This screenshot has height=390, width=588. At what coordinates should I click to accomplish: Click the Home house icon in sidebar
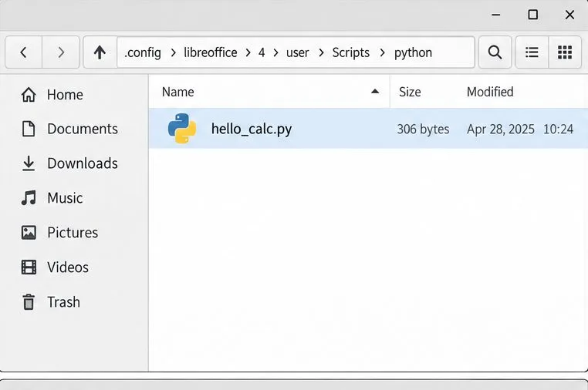tap(29, 94)
